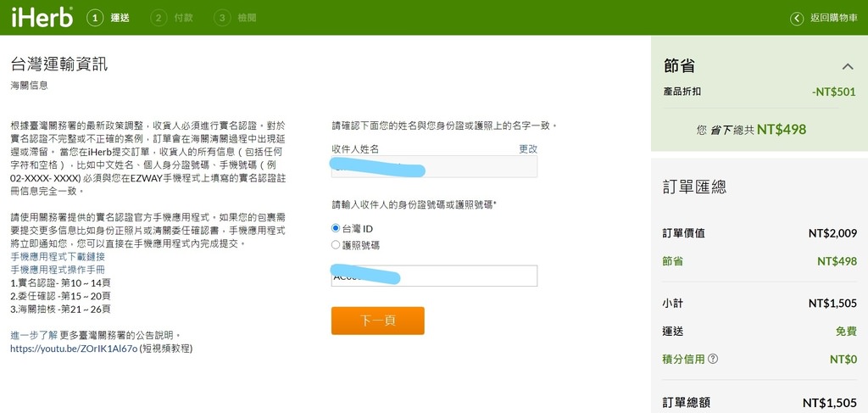
Task: Click the 免費 shipping value
Action: pyautogui.click(x=847, y=331)
